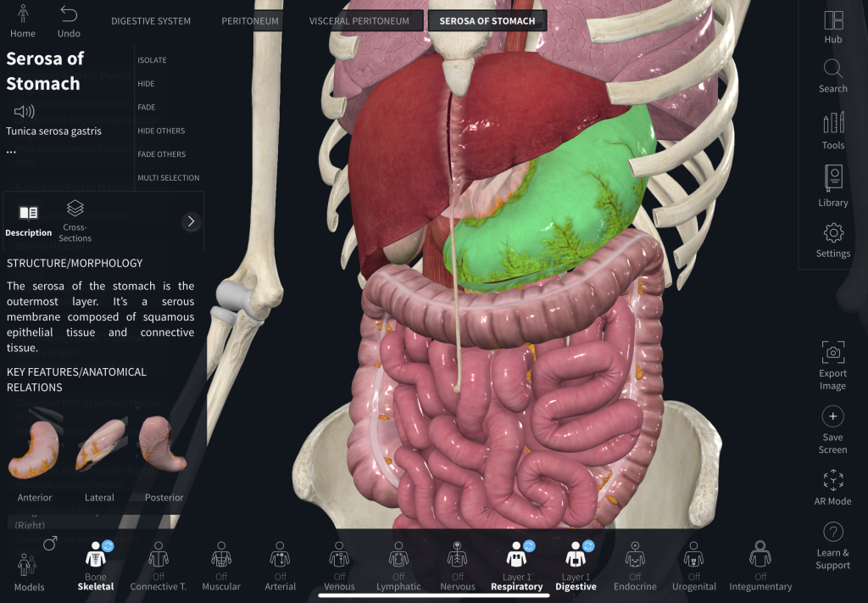Toggle the Skeletal system layer
Viewport: 868px width, 603px height.
(x=95, y=567)
